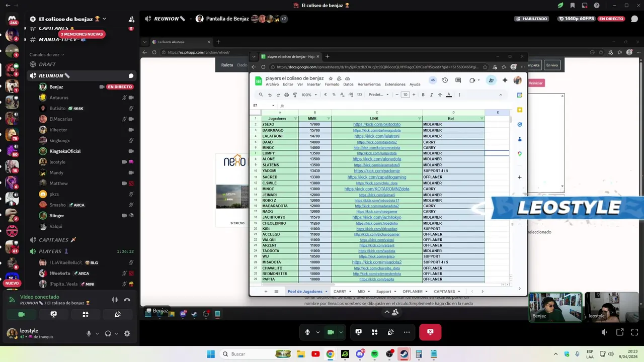Image resolution: width=644 pixels, height=362 pixels.
Task: Open Extensiones menu in Google Sheets
Action: click(395, 84)
